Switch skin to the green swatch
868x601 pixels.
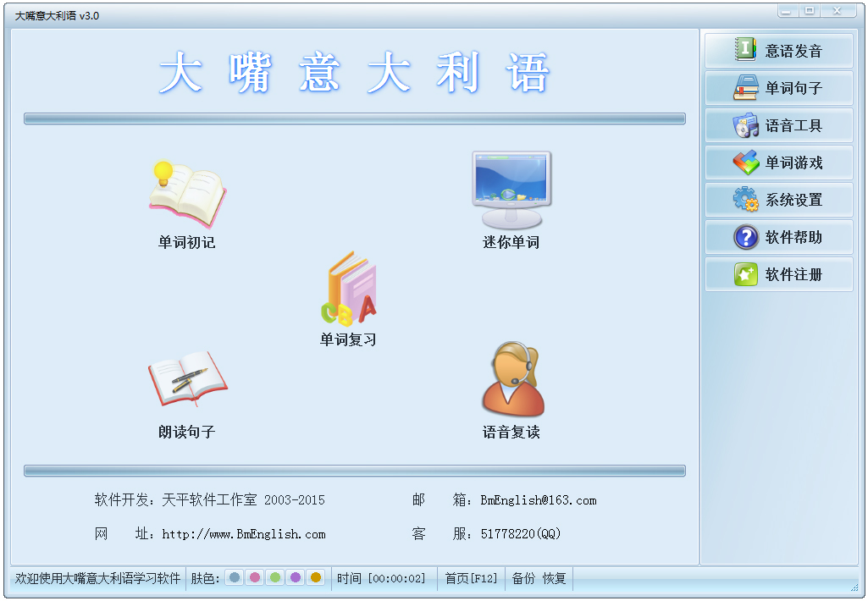click(275, 578)
